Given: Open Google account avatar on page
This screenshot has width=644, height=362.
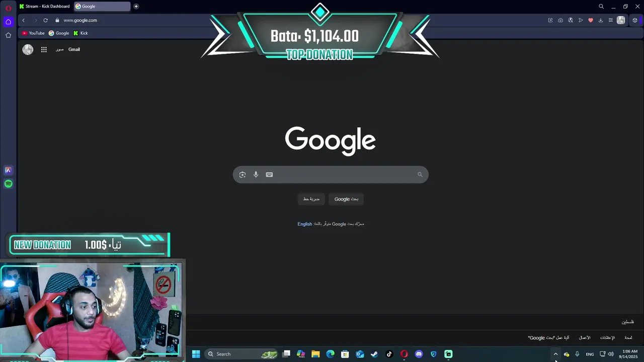Looking at the screenshot, I should tap(28, 49).
